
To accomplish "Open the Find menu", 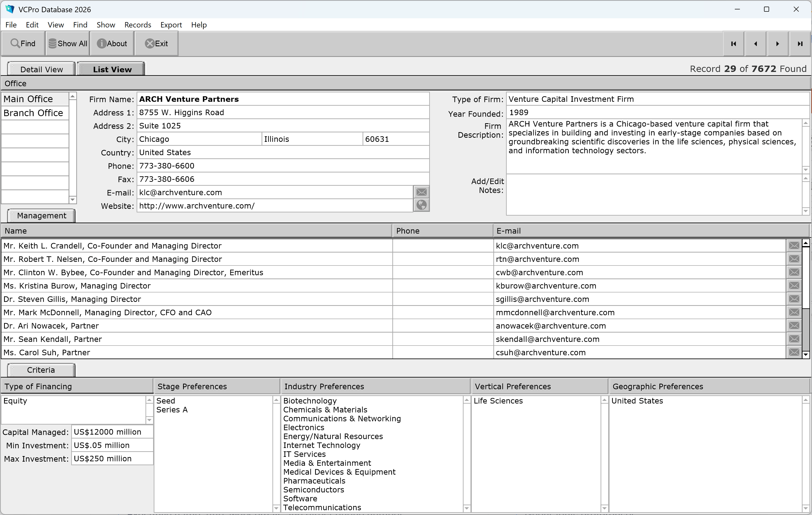I will tap(80, 25).
